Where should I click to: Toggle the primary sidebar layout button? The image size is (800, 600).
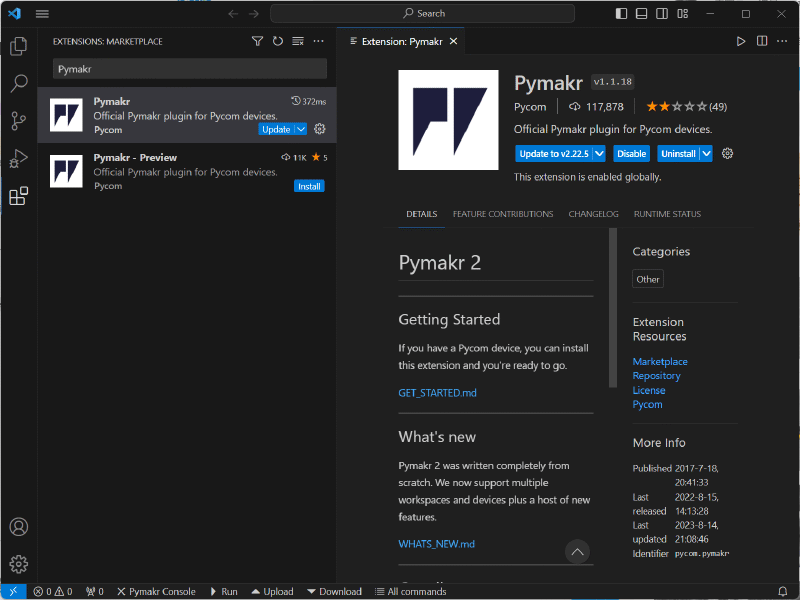[x=622, y=14]
